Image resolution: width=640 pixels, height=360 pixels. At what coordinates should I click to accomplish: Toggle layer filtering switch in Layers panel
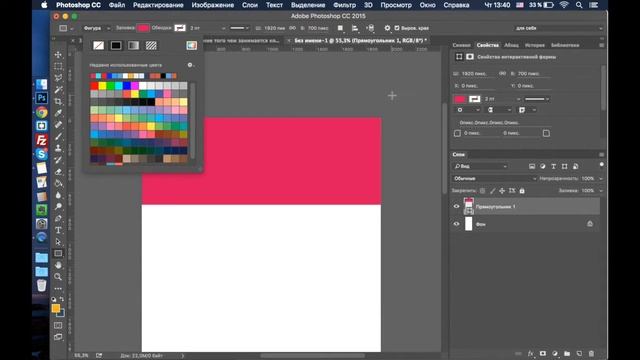point(601,164)
